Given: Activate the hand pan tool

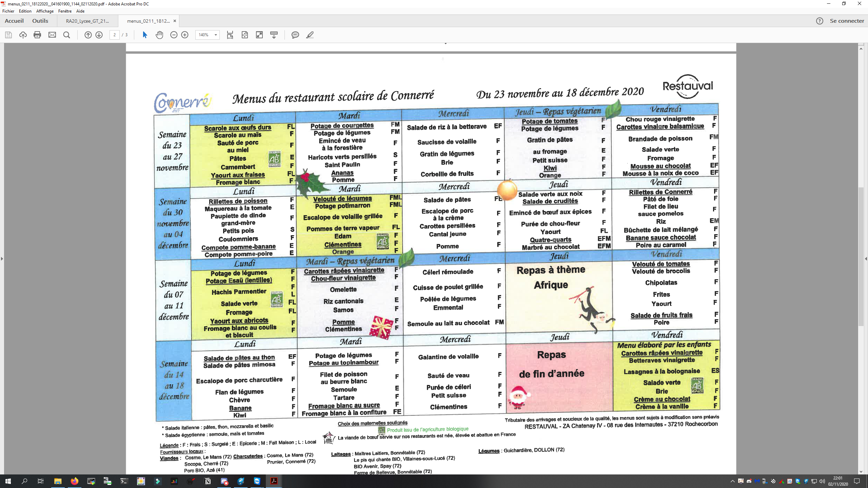Looking at the screenshot, I should [159, 35].
